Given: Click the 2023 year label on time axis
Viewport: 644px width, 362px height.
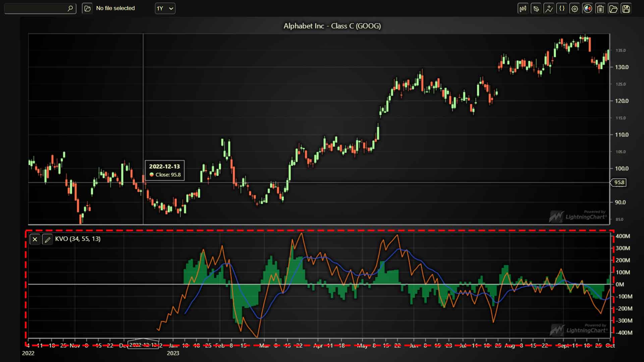Looking at the screenshot, I should [173, 353].
